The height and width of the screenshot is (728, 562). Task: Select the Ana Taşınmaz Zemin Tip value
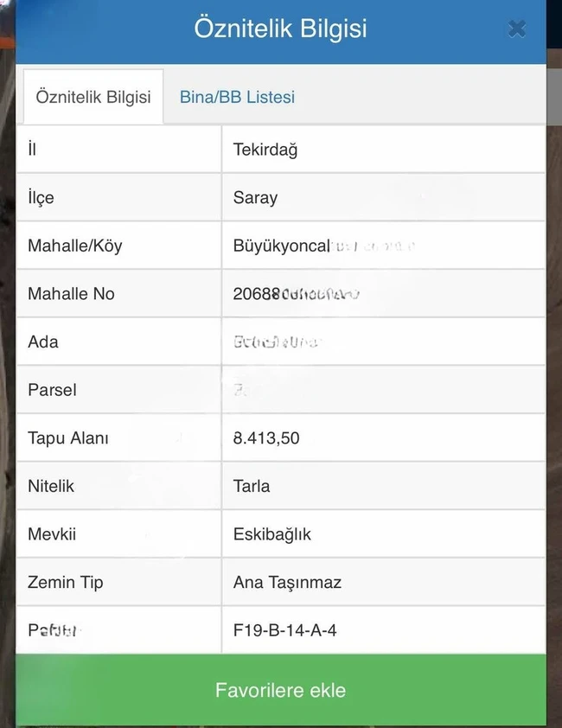[287, 582]
